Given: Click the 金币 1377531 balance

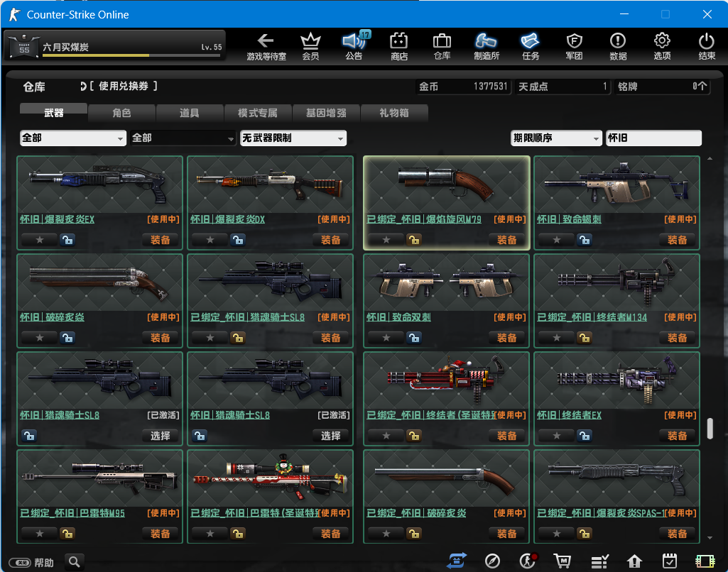Looking at the screenshot, I should [463, 87].
